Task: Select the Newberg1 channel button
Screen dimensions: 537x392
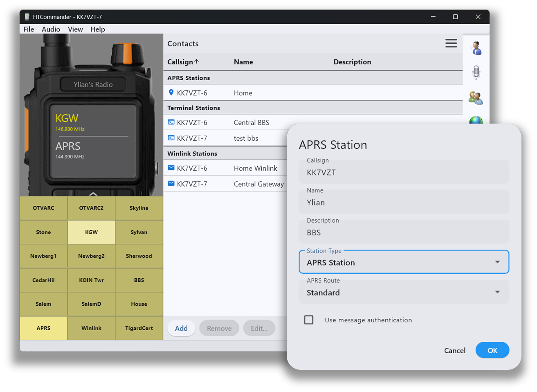Action: (43, 256)
